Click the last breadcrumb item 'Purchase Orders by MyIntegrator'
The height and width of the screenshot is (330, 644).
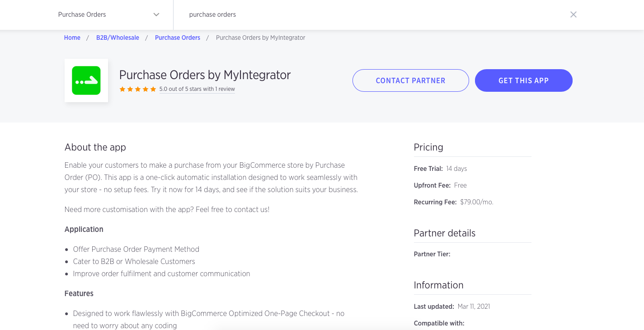(x=260, y=38)
